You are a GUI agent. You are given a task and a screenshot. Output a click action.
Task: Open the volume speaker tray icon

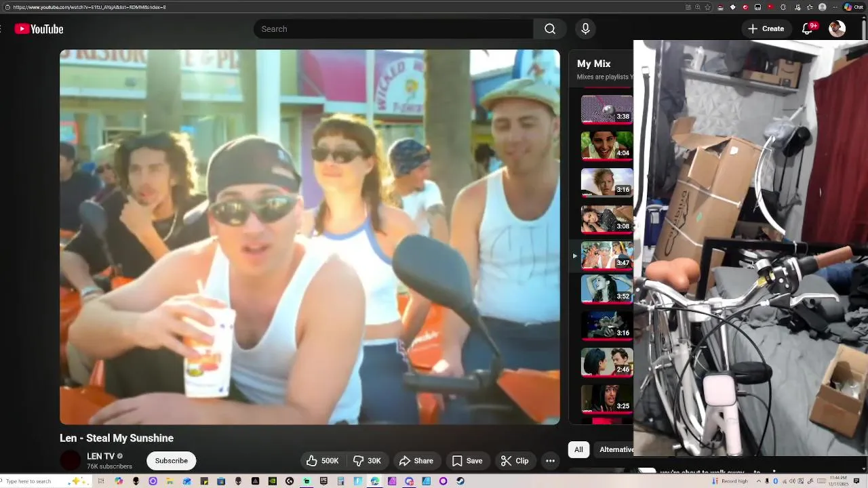click(792, 481)
